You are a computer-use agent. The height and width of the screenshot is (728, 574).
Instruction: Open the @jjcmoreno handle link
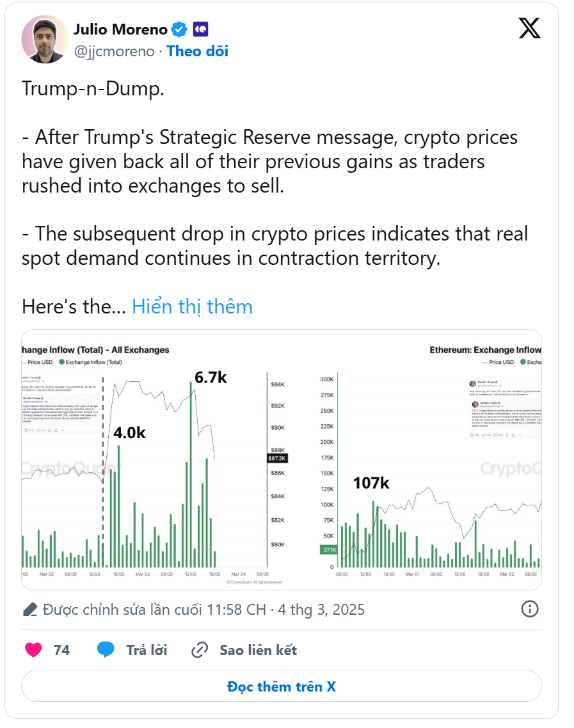click(115, 51)
